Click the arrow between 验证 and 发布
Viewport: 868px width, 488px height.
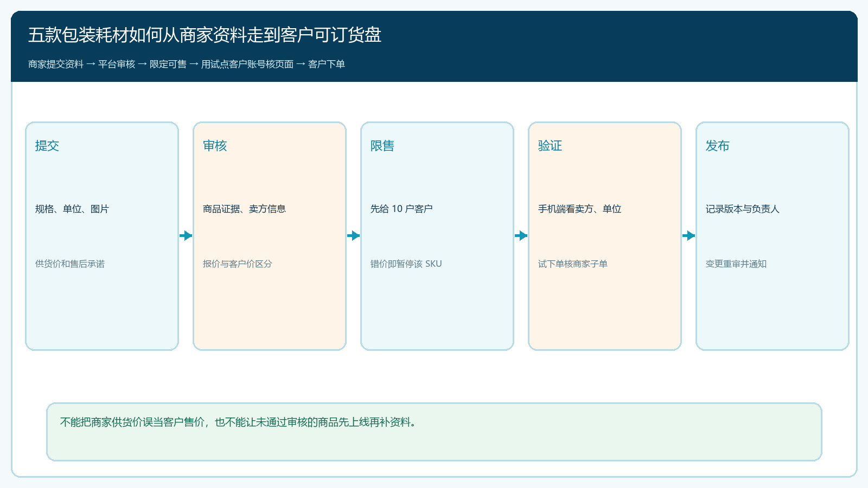tap(688, 235)
